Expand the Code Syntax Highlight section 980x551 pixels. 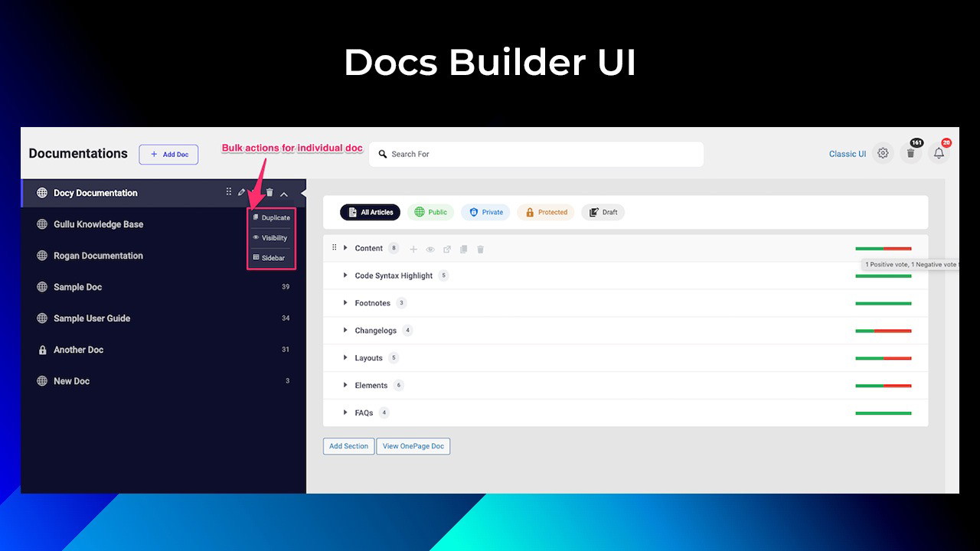[x=345, y=275]
